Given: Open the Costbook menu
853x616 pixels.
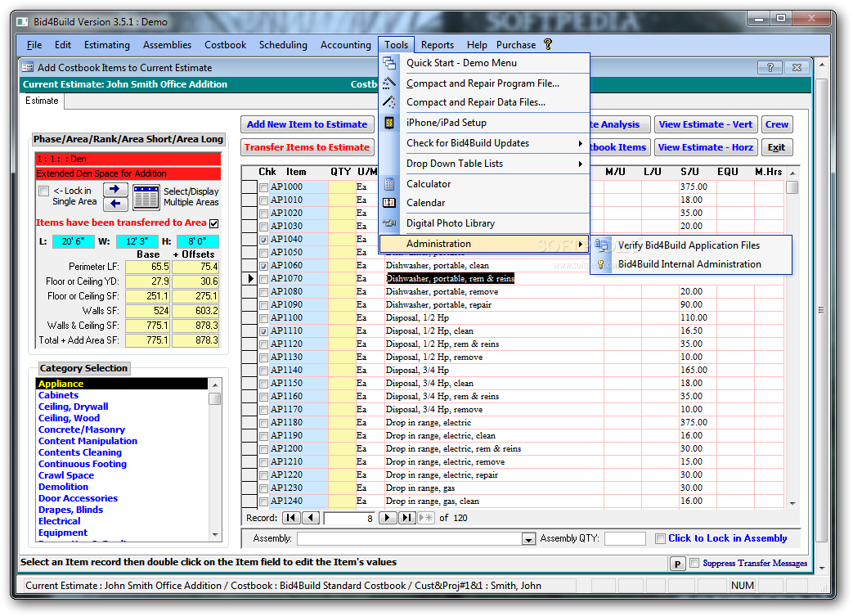Looking at the screenshot, I should pyautogui.click(x=225, y=45).
